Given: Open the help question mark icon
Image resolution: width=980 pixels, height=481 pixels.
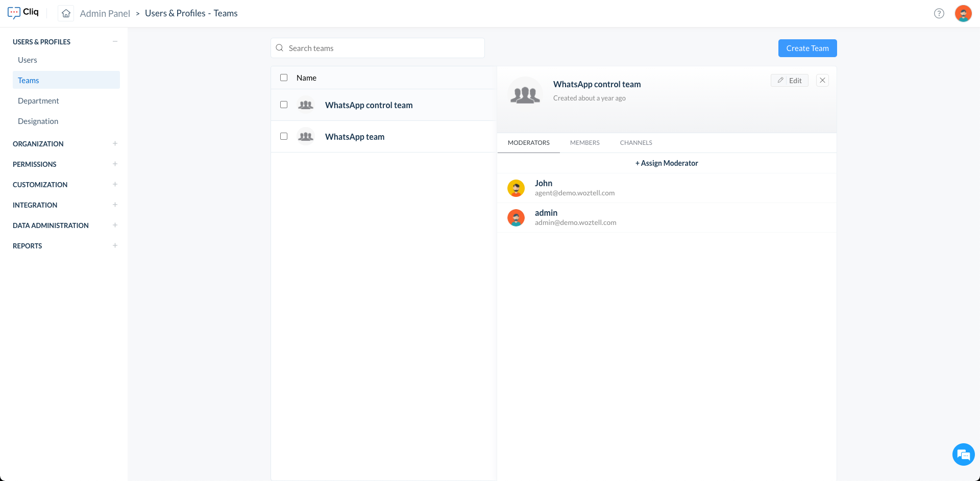Looking at the screenshot, I should coord(939,13).
